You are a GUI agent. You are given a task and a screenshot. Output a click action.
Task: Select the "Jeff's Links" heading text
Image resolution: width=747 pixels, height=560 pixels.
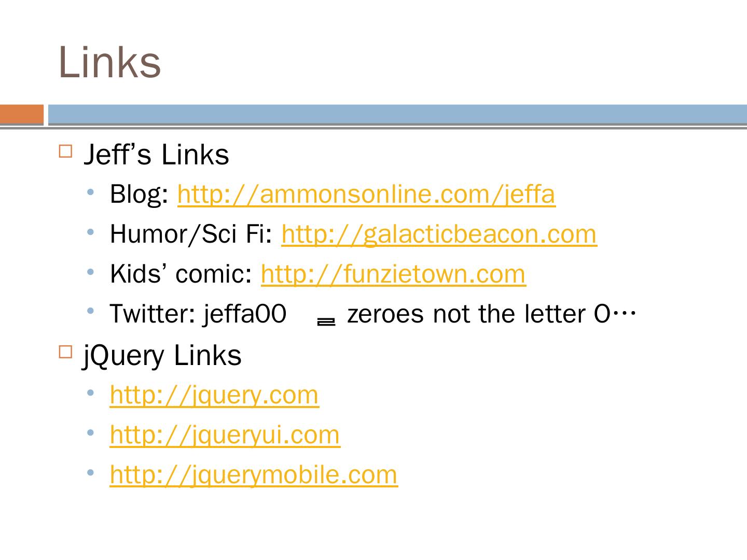(156, 155)
